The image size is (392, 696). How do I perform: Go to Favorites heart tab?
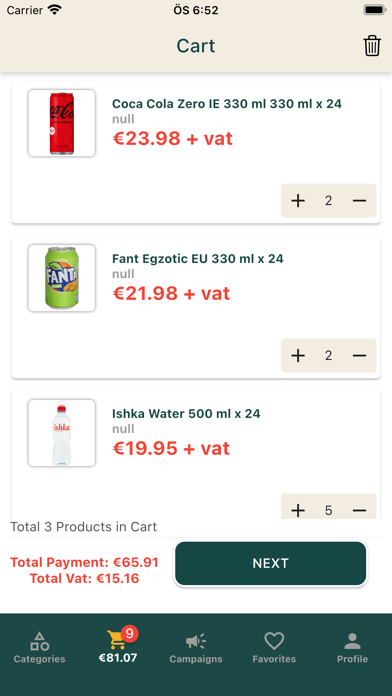point(274,648)
